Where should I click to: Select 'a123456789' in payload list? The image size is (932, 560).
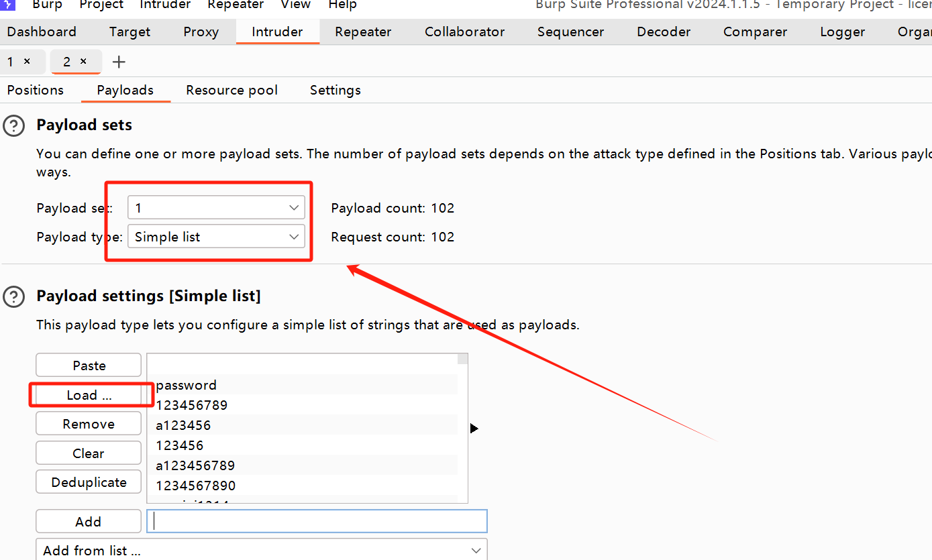[302, 465]
